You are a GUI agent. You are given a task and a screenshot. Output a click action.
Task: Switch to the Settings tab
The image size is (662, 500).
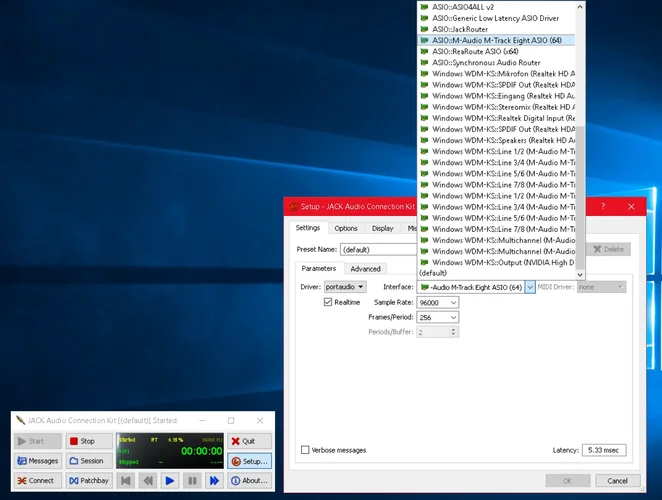[x=308, y=228]
